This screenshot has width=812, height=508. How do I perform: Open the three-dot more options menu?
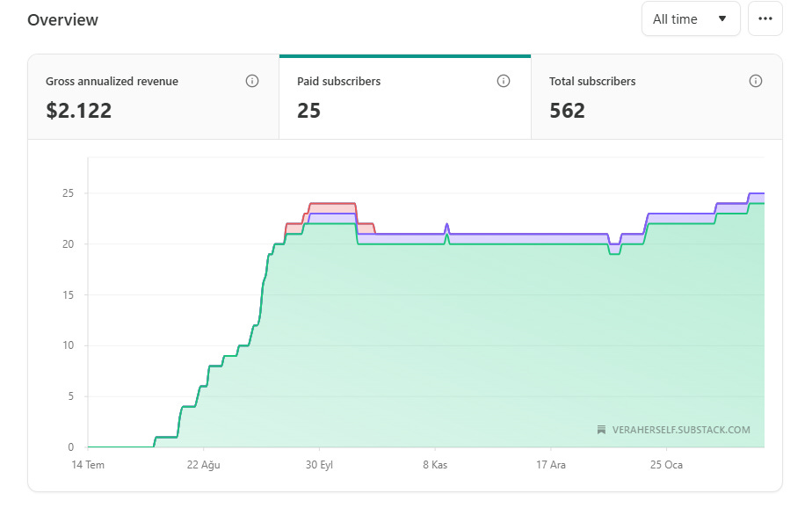pyautogui.click(x=765, y=19)
